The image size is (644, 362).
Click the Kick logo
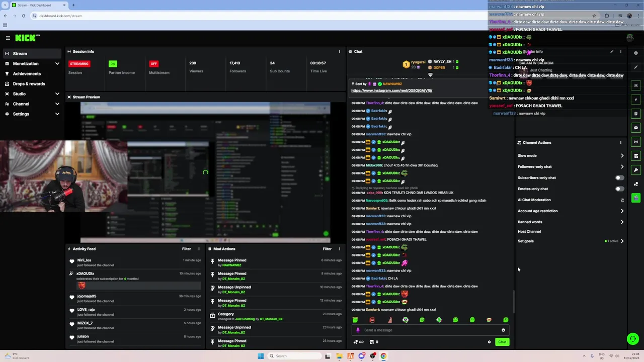click(26, 38)
